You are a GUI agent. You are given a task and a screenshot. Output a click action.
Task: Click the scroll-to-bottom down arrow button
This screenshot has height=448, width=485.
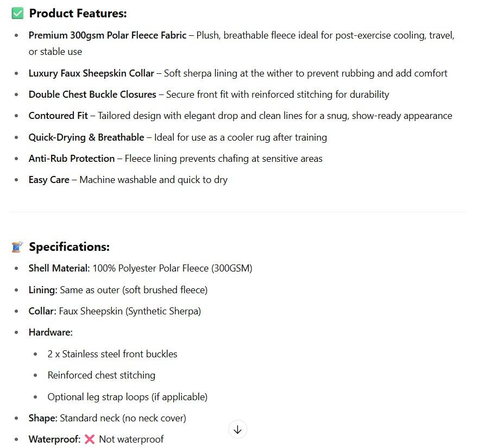point(237,430)
